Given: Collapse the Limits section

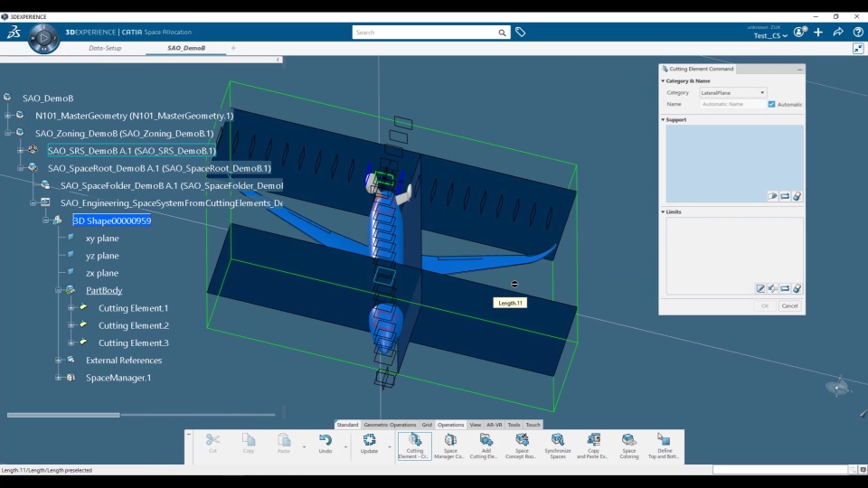Looking at the screenshot, I should [x=663, y=211].
